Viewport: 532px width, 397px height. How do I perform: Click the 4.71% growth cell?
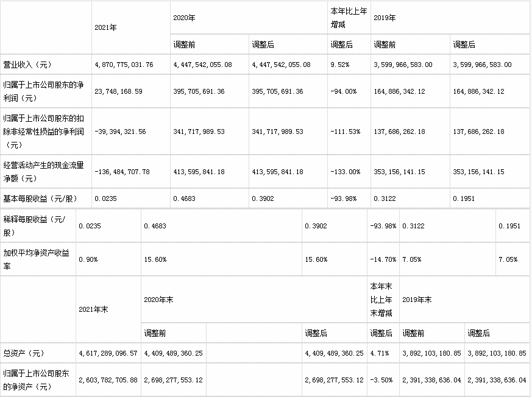(x=379, y=353)
